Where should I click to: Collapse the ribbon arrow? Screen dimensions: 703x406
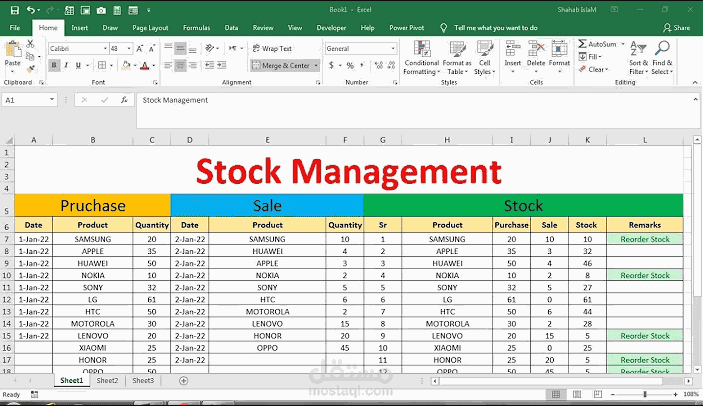pyautogui.click(x=695, y=82)
